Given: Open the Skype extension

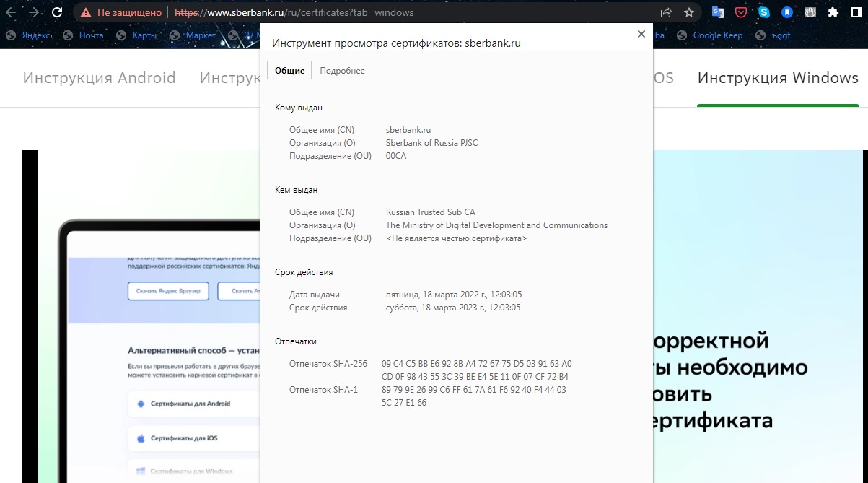Looking at the screenshot, I should pyautogui.click(x=763, y=12).
